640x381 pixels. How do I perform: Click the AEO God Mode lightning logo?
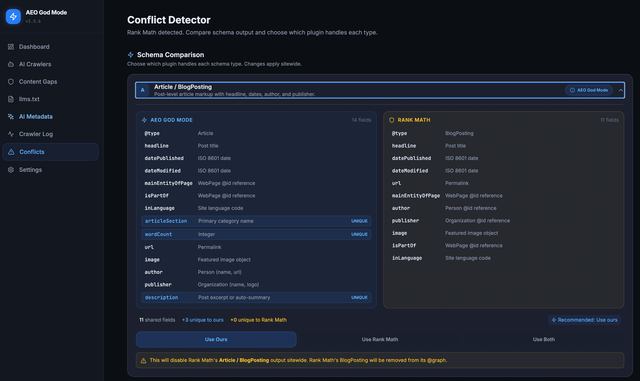coord(13,16)
